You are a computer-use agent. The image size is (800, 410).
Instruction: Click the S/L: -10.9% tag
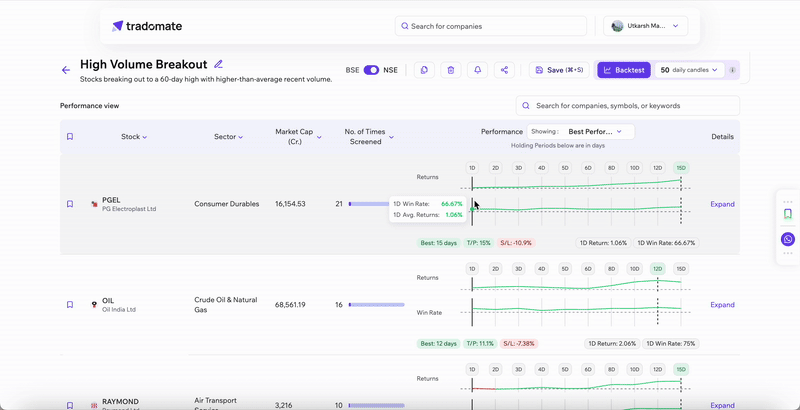517,243
